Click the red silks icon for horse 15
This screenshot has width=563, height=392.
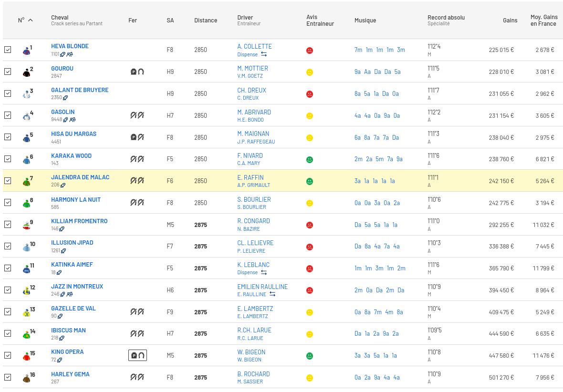click(x=27, y=356)
